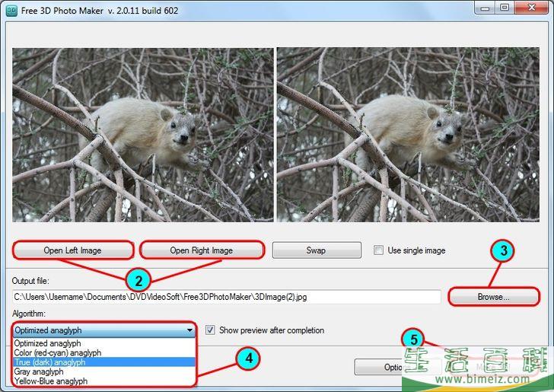Close the Free 3D Photo Maker window
This screenshot has width=554, height=392.
pos(530,8)
